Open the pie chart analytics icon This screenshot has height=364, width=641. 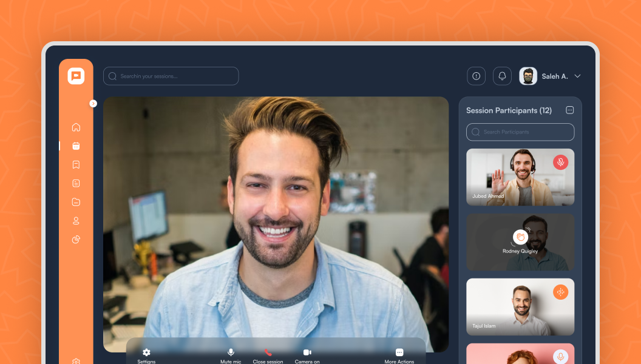[x=76, y=240]
